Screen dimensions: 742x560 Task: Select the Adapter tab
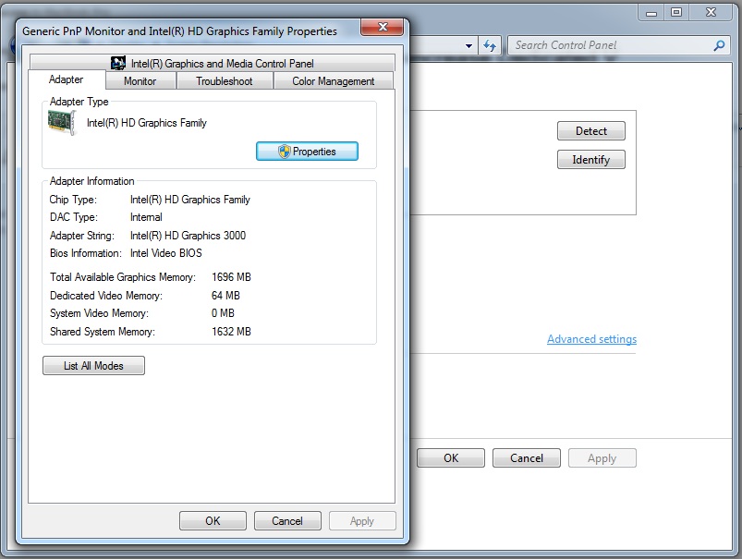(x=67, y=79)
